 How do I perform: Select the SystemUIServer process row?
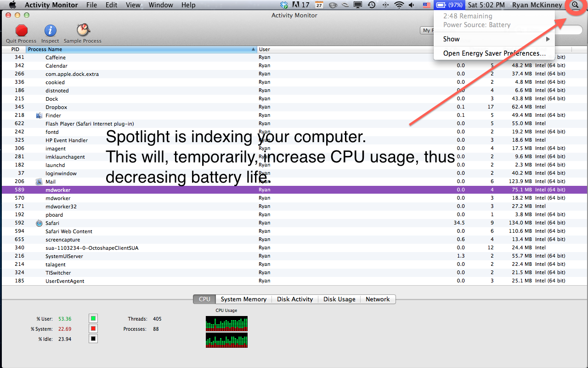[294, 256]
